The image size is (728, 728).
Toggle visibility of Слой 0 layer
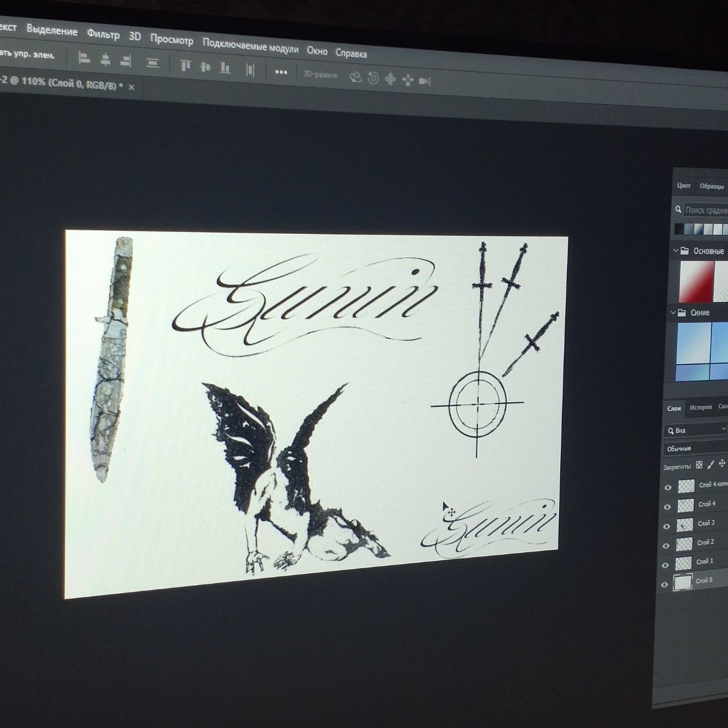[665, 585]
